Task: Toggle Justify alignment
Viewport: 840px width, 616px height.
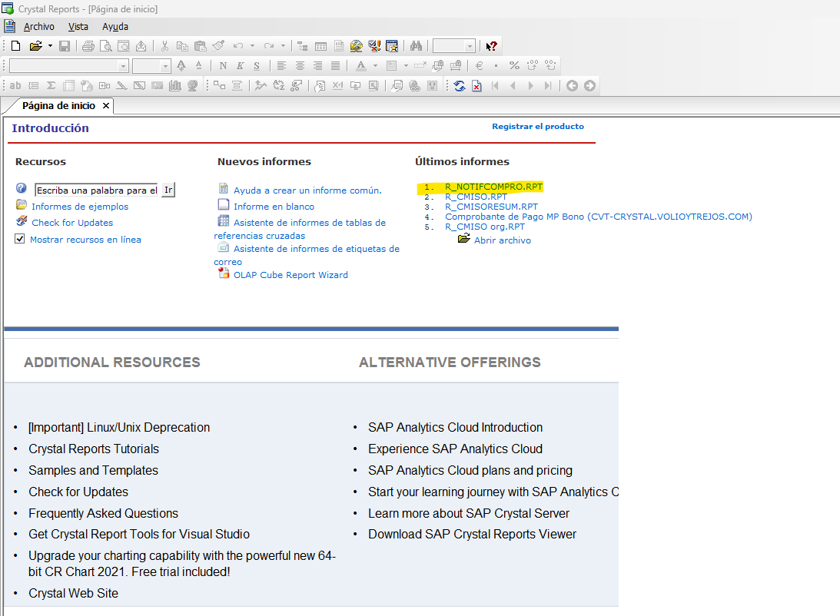Action: coord(335,65)
